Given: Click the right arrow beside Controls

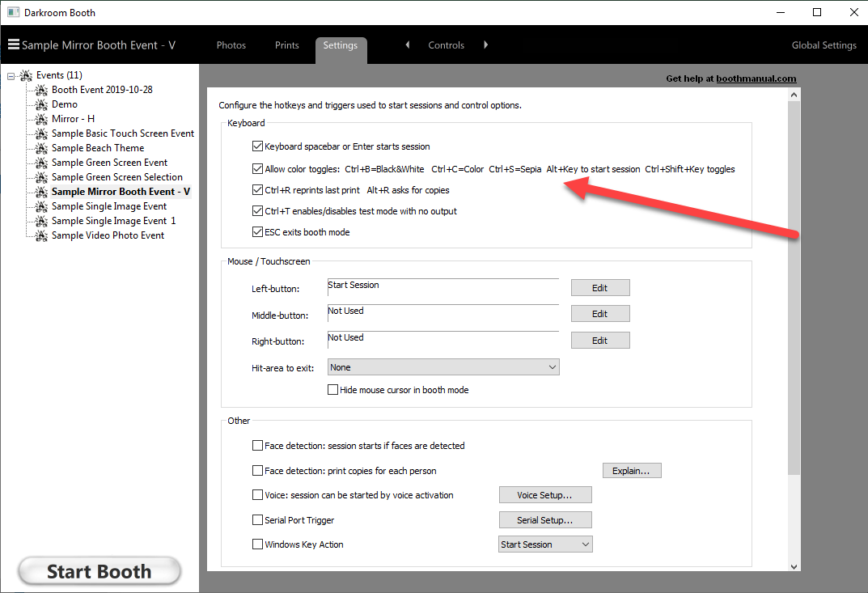Looking at the screenshot, I should 486,44.
